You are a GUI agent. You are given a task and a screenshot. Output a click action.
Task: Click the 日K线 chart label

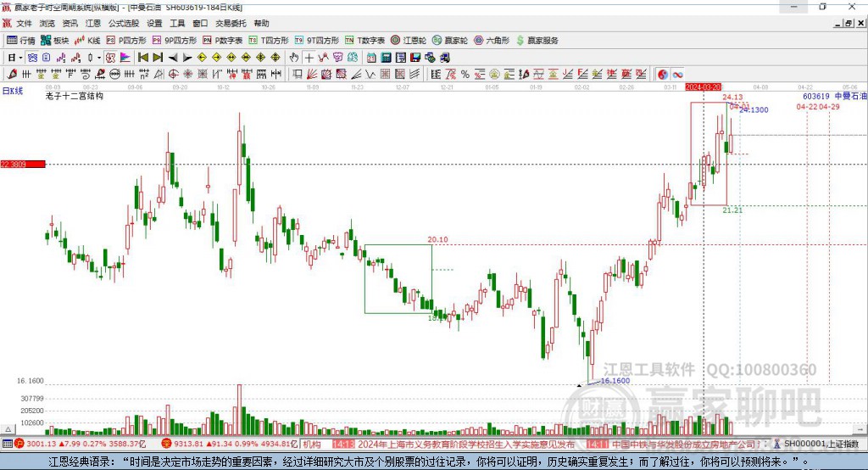13,91
